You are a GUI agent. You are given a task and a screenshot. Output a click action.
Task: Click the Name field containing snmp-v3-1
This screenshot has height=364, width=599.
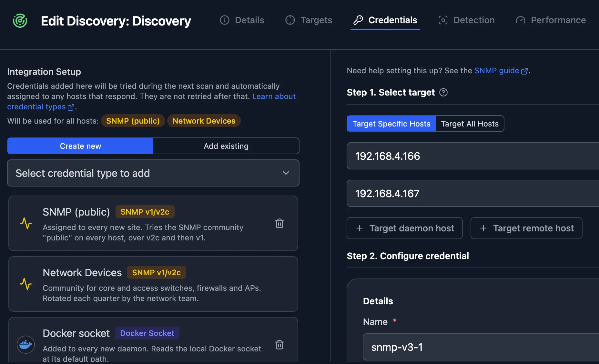coord(481,347)
